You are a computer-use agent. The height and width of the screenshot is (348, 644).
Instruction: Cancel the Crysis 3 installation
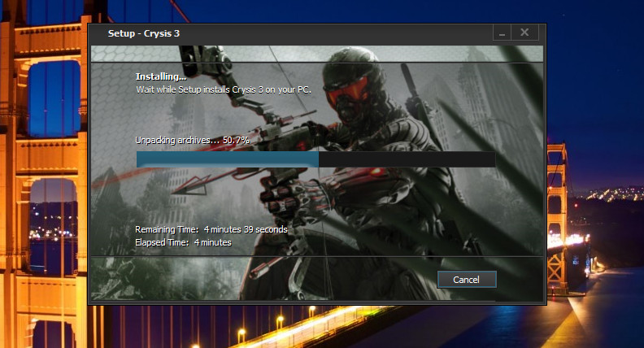(467, 280)
